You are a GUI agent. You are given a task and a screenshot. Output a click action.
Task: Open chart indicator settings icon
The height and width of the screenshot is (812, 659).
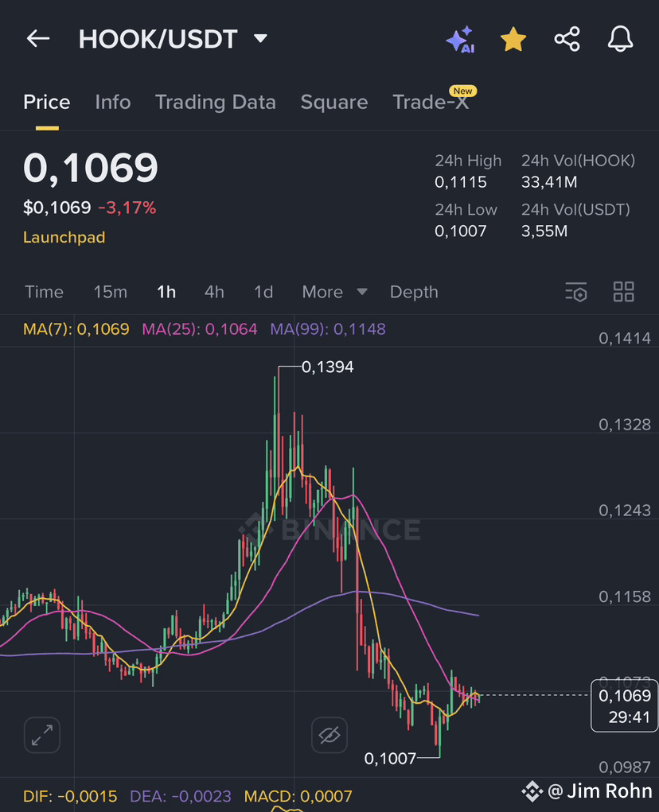(576, 292)
